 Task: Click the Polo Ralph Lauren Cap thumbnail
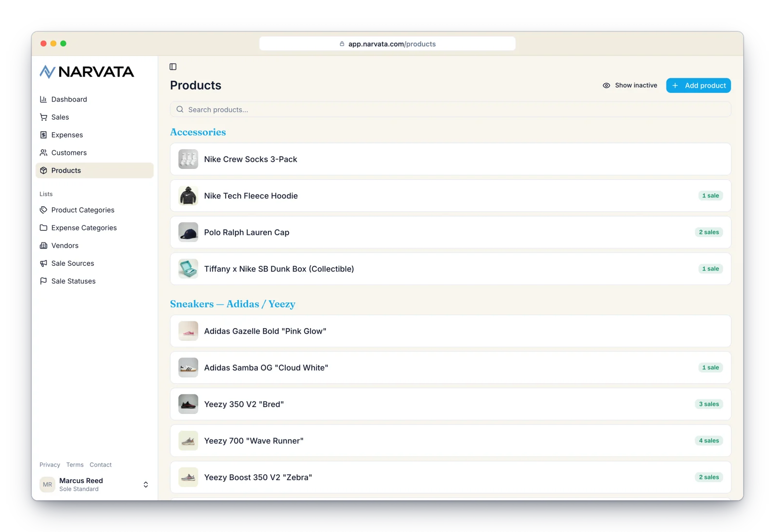(x=188, y=232)
